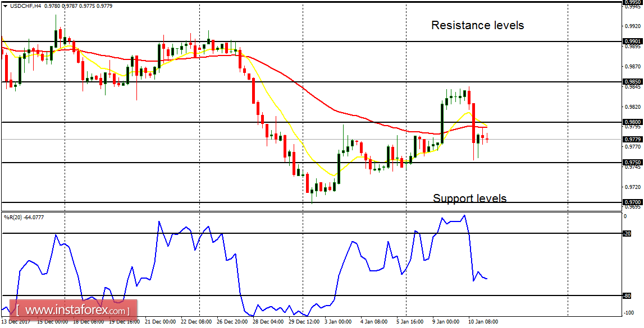Click the 3 Jan 00:00 time label

pos(337,322)
